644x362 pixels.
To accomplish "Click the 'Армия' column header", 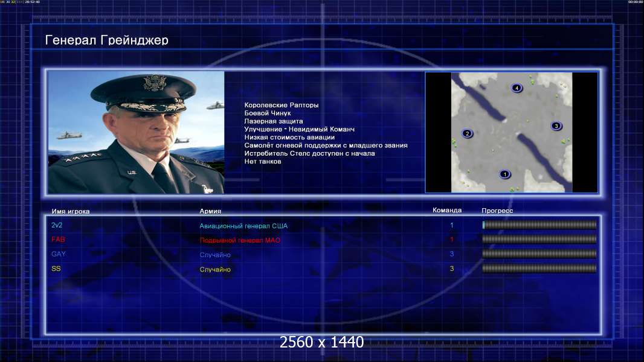I will 210,211.
